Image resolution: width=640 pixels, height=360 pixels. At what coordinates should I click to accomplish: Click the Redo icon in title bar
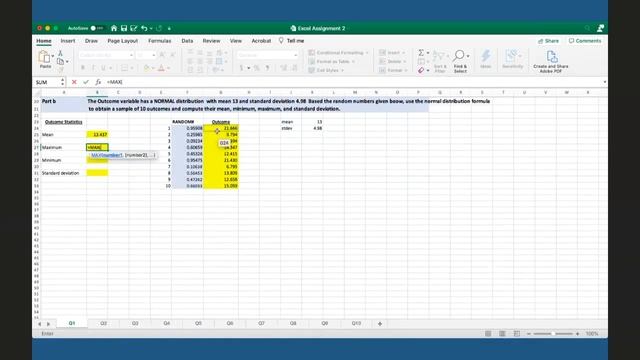click(x=159, y=28)
